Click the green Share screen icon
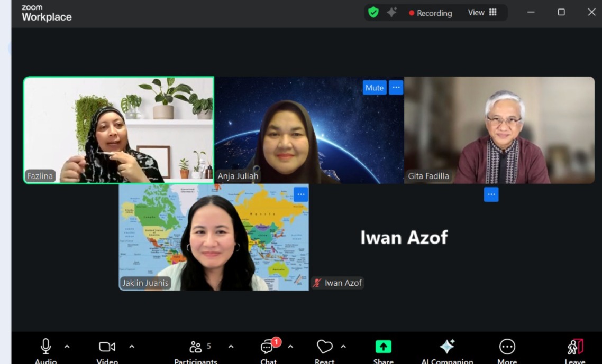Image resolution: width=602 pixels, height=364 pixels. (383, 347)
